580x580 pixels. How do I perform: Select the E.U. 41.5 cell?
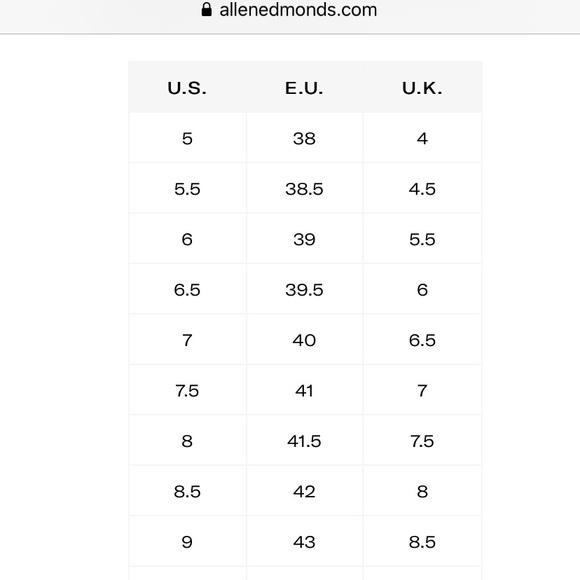coord(304,441)
